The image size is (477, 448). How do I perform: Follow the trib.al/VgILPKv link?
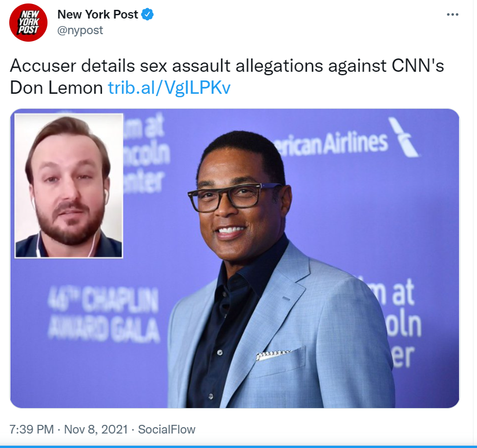[x=169, y=88]
